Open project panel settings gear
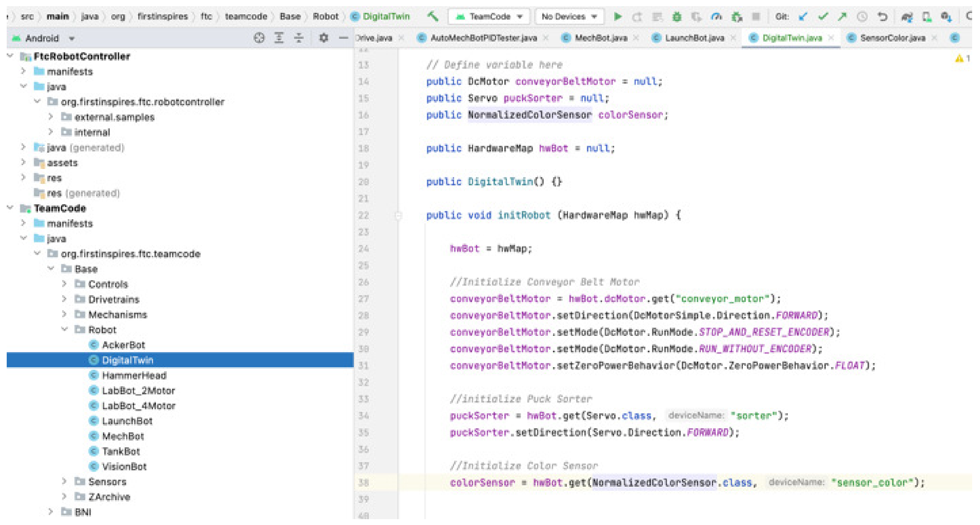The width and height of the screenshot is (980, 525). tap(323, 38)
